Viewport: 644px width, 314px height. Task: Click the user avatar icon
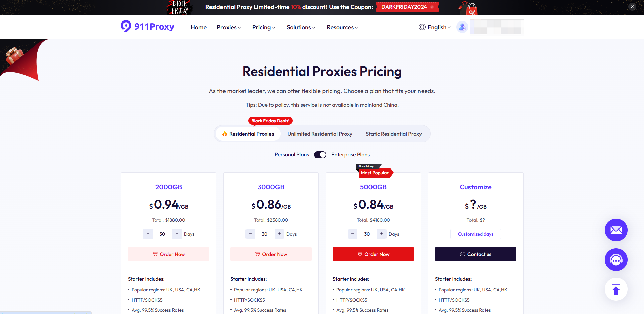click(462, 27)
